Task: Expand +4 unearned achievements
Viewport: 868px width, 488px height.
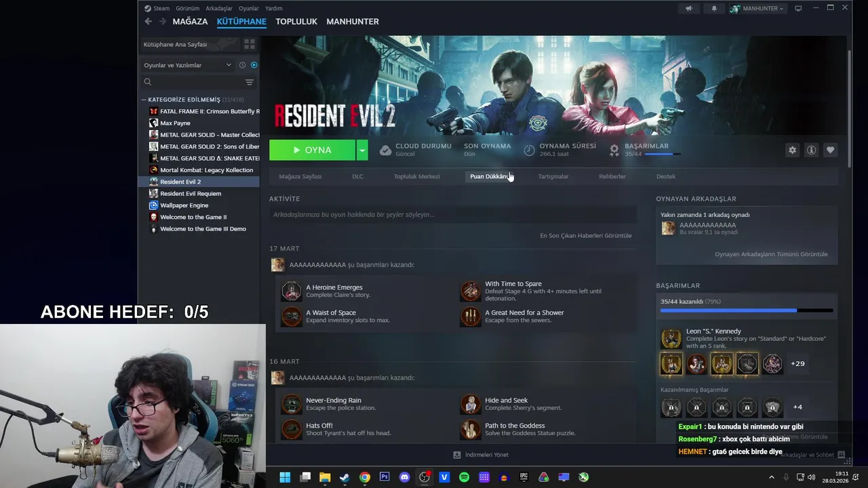Action: 797,407
